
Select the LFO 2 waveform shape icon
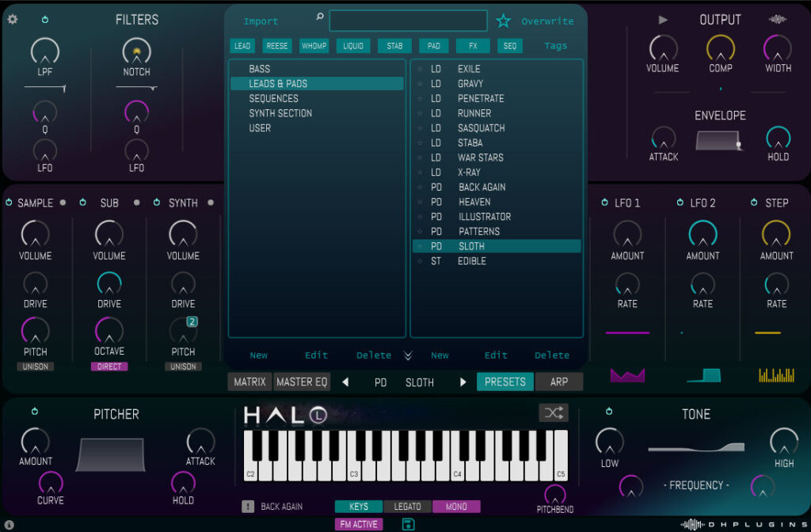pos(704,374)
